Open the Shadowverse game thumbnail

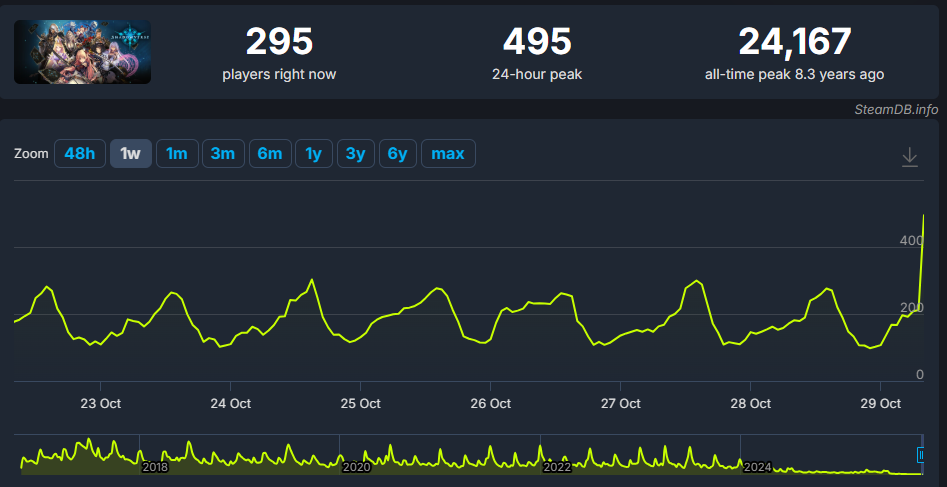pyautogui.click(x=82, y=52)
